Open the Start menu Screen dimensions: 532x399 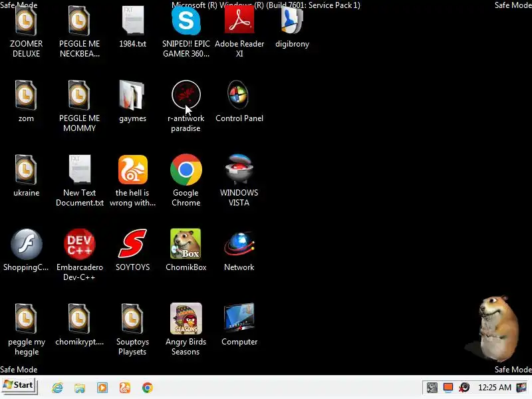(19, 386)
